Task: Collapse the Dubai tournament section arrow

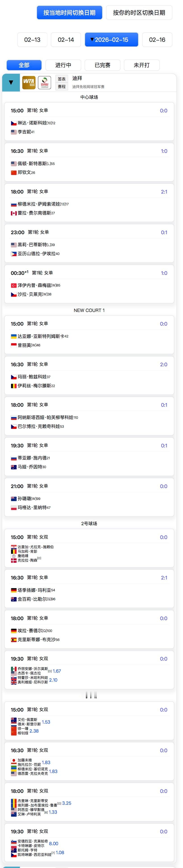Action: coord(11,82)
